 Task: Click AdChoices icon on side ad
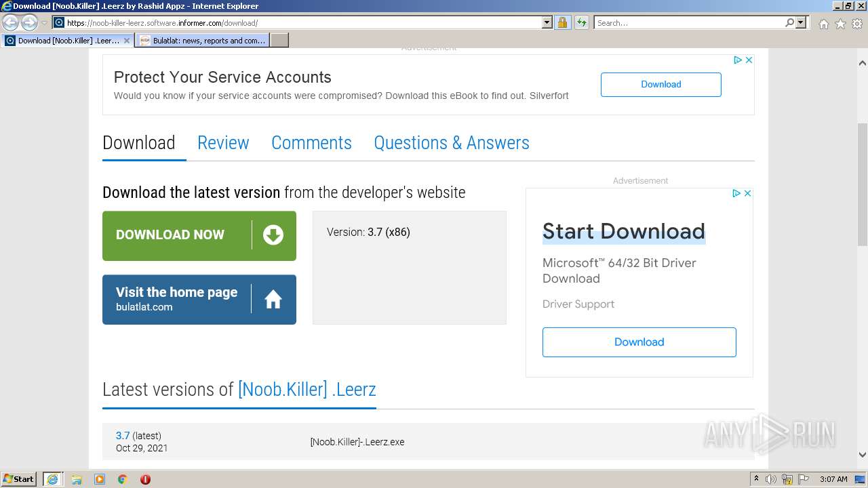[736, 193]
